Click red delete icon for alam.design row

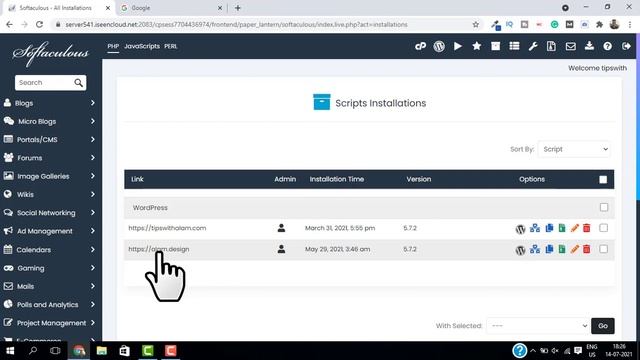pyautogui.click(x=587, y=249)
